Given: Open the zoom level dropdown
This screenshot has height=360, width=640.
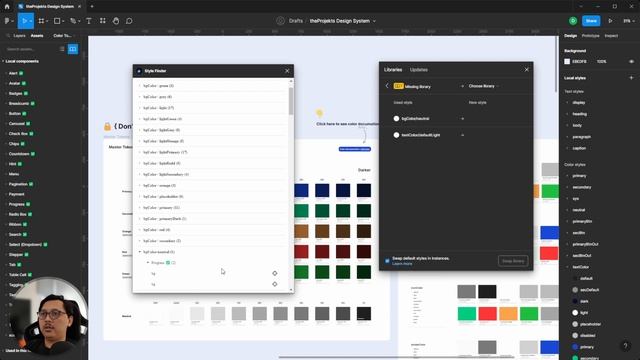Looking at the screenshot, I should coord(629,21).
